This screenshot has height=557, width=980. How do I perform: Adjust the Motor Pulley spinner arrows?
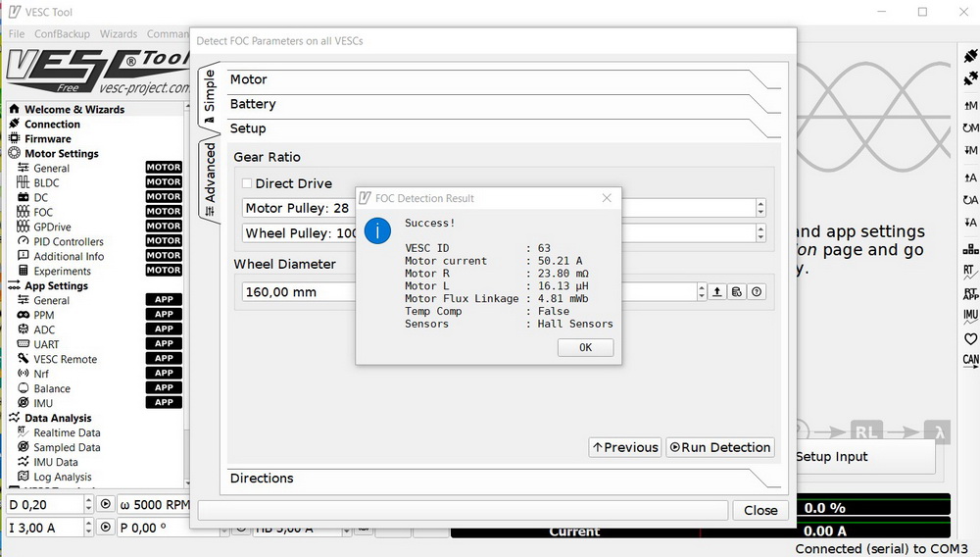760,208
